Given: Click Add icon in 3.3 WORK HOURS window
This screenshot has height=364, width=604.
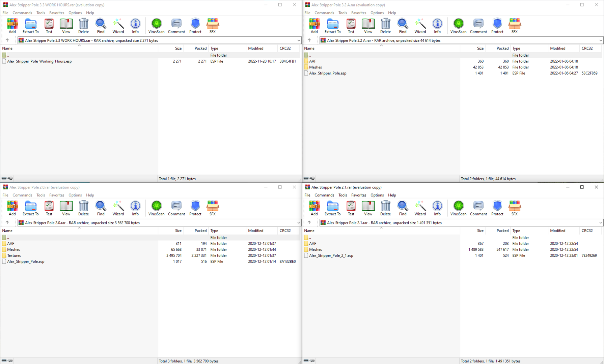Looking at the screenshot, I should point(12,26).
